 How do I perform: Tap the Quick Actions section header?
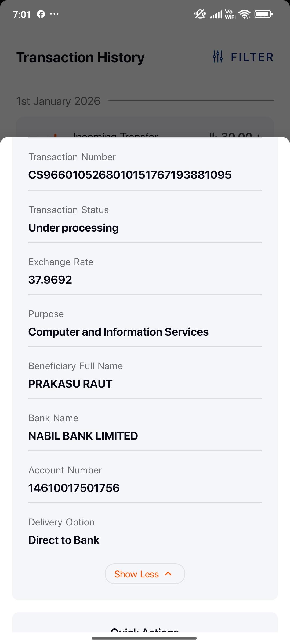[x=145, y=629]
